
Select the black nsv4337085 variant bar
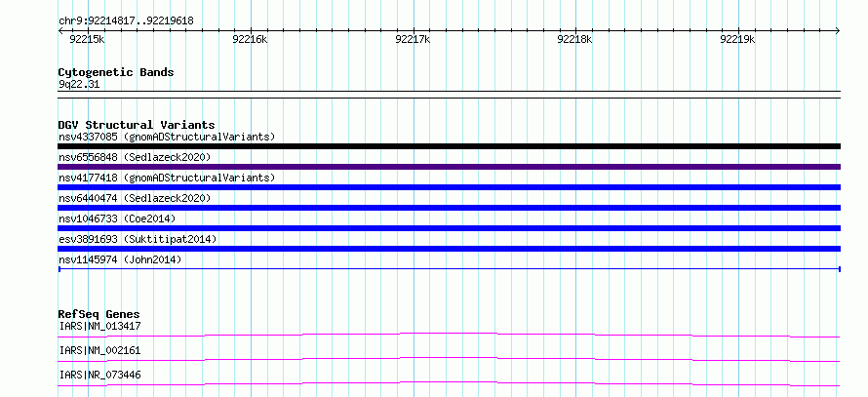pos(449,146)
